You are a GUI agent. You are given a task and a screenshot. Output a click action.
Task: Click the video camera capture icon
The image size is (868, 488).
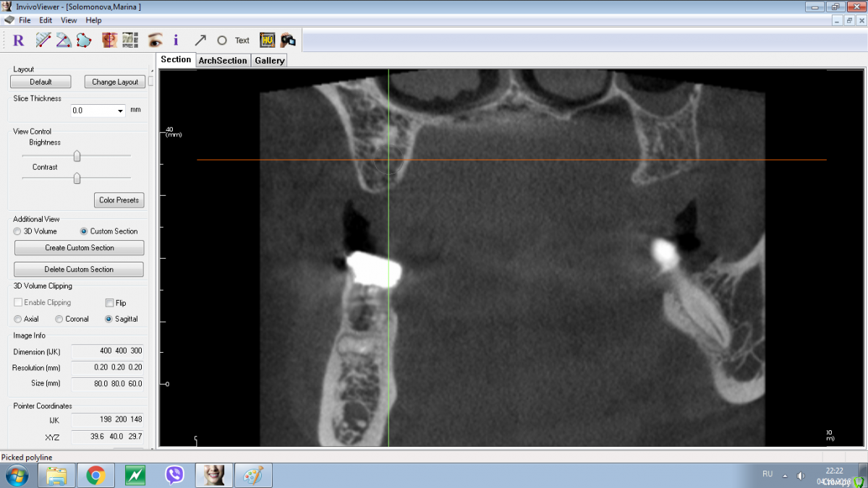(288, 40)
